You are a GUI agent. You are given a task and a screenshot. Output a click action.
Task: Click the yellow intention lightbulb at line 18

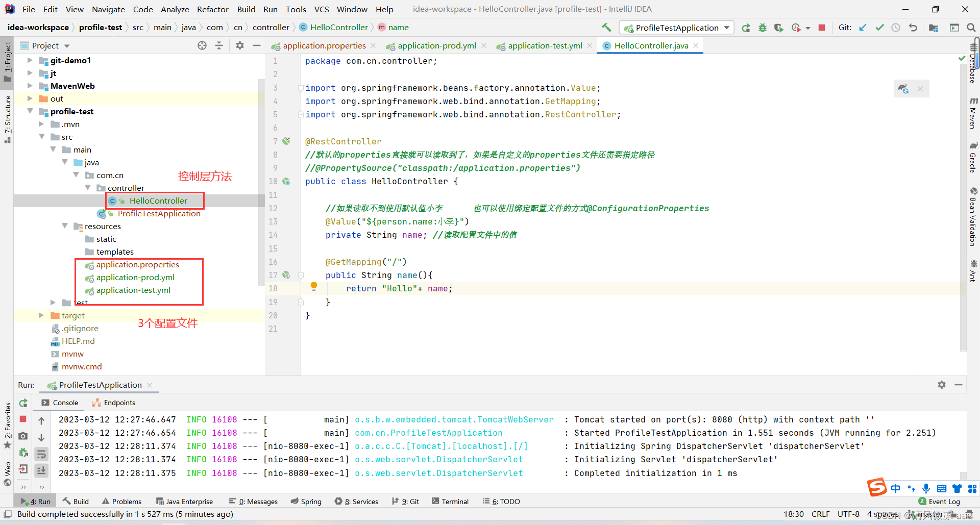pos(314,286)
